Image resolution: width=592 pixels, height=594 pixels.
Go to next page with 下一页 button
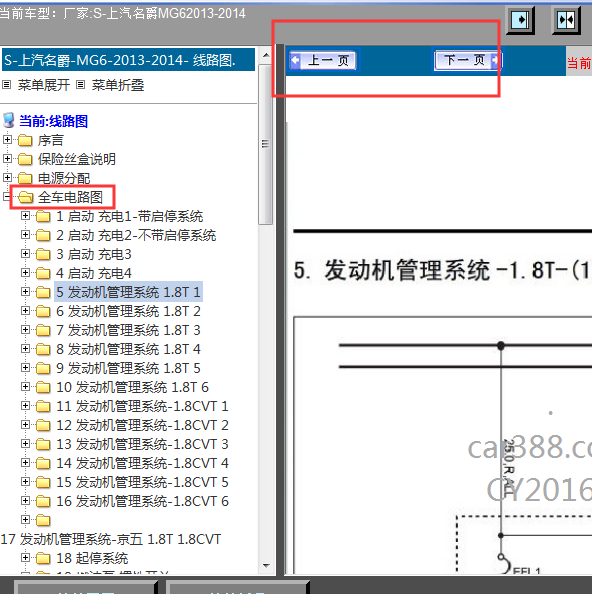[468, 60]
